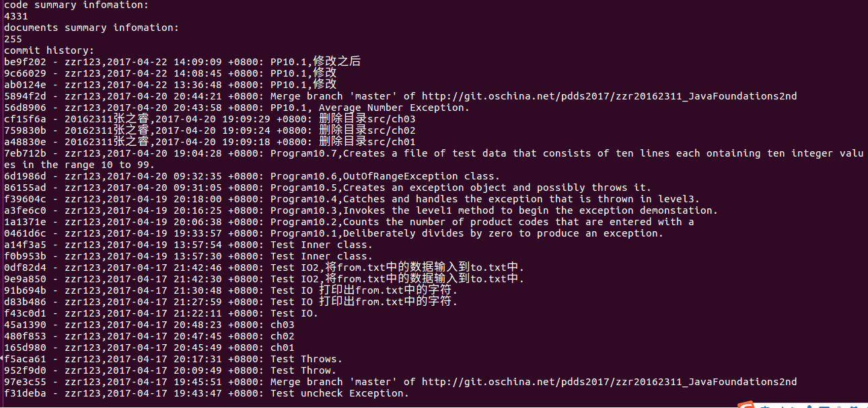Click the 'ch02' commit message
The image size is (868, 408).
coord(283,336)
